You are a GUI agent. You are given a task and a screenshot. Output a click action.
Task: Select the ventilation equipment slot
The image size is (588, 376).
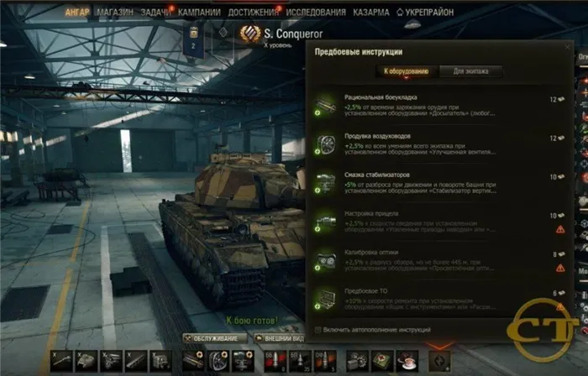click(x=218, y=361)
